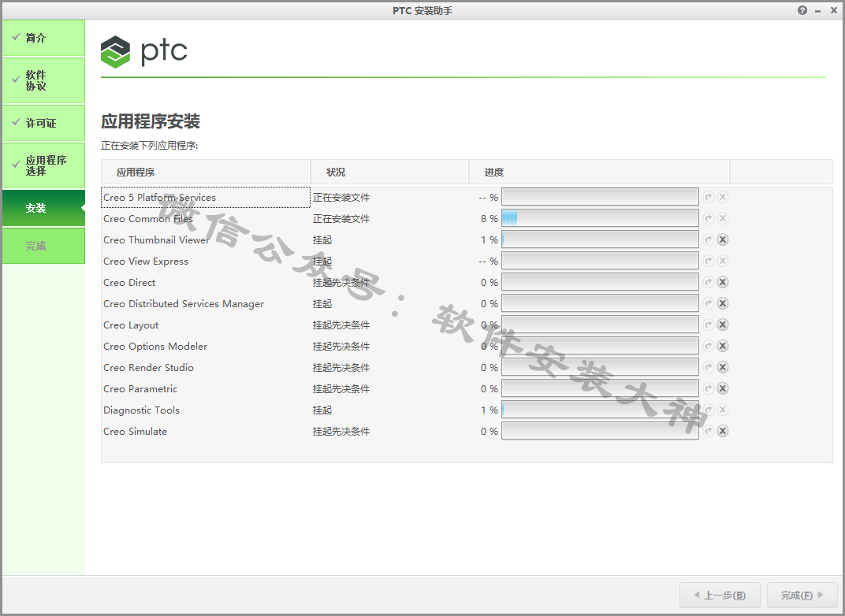Click the 状况 column header
Image resolution: width=845 pixels, height=616 pixels.
(x=389, y=173)
